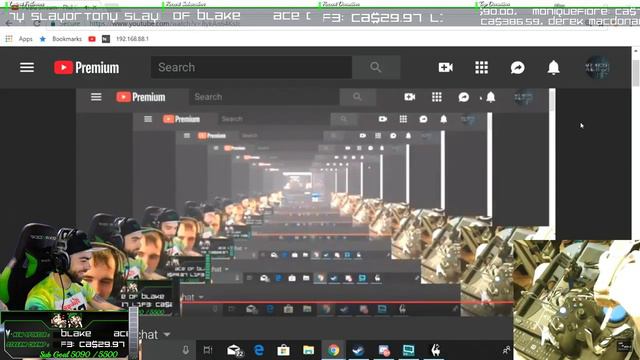Open the second nested hamburger menu
640x360 pixels.
pos(96,97)
